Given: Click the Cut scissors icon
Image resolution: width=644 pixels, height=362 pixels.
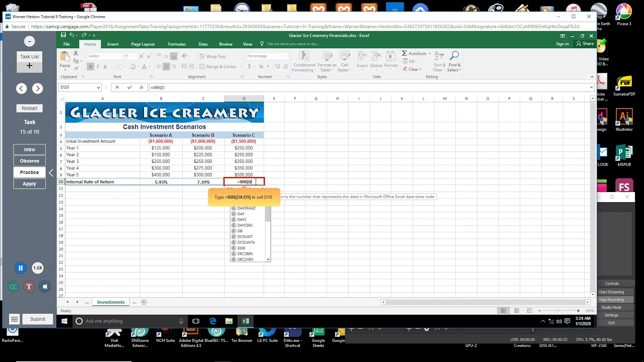Looking at the screenshot, I should point(76,53).
